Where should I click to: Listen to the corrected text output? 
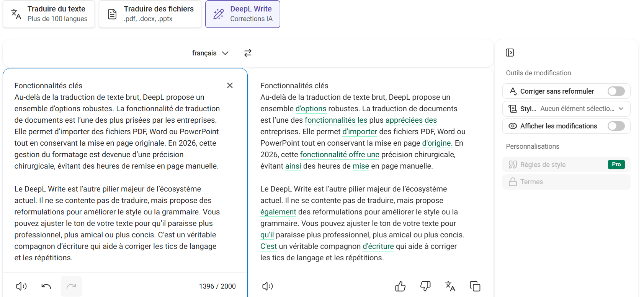pos(268,286)
